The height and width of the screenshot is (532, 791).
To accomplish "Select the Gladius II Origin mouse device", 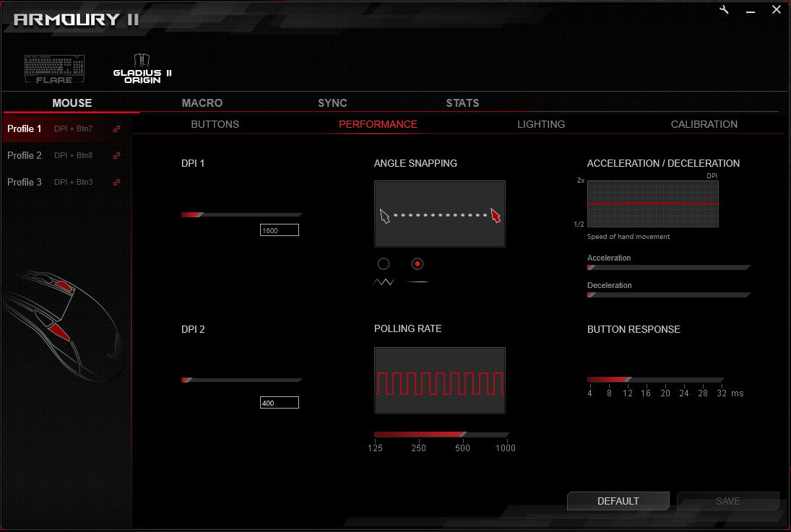I will coord(142,69).
